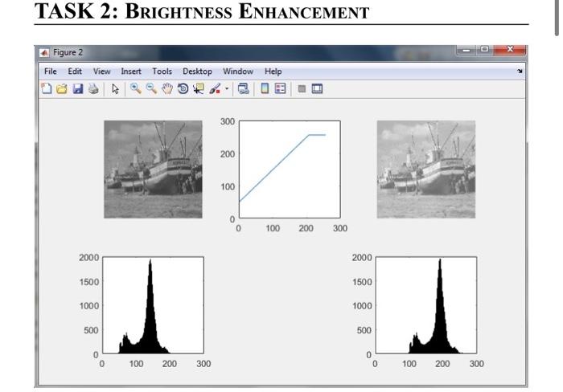Open the Insert menu
The width and height of the screenshot is (563, 392).
coord(130,71)
